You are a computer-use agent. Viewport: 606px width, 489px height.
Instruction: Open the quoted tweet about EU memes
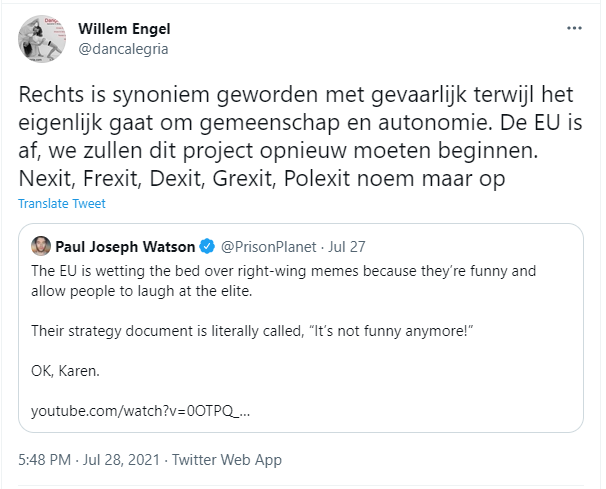tap(301, 328)
